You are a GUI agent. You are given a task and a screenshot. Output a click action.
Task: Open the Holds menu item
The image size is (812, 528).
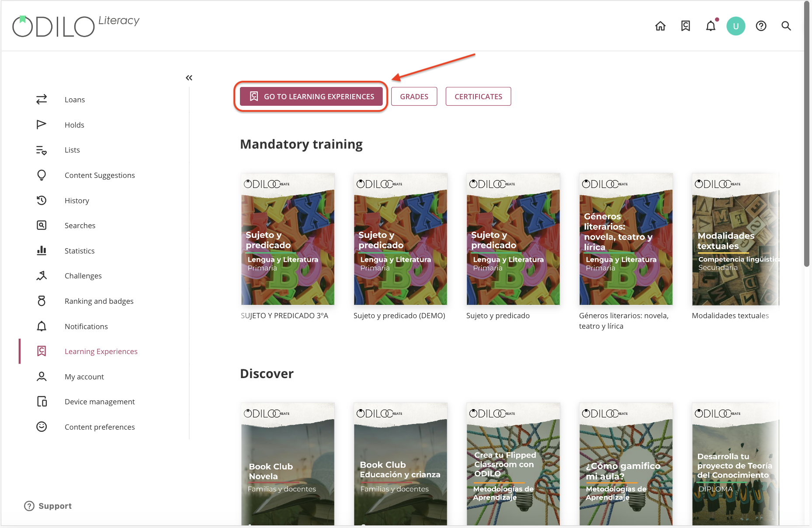[74, 125]
